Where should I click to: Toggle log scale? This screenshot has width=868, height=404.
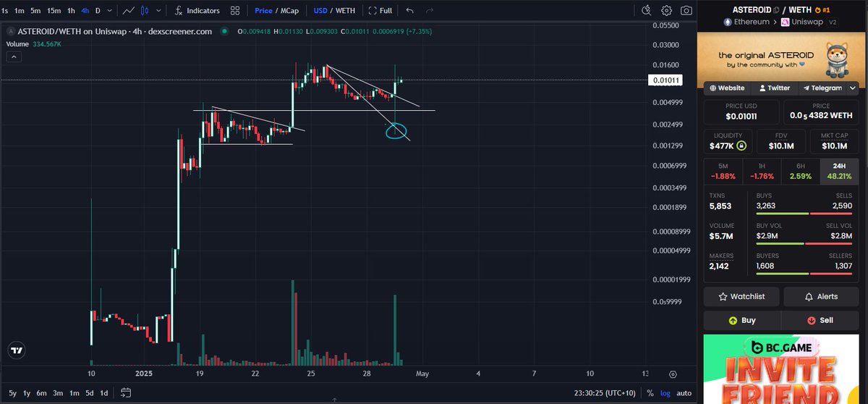[x=665, y=393]
